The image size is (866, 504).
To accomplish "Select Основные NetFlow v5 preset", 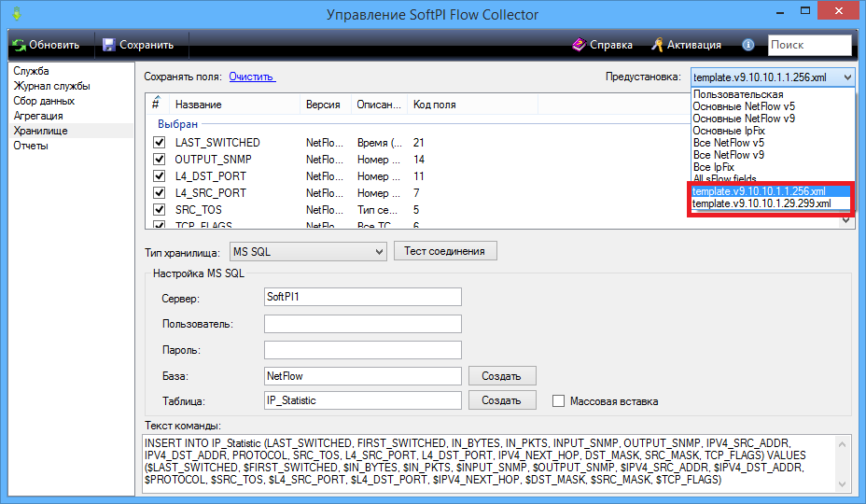I will (744, 106).
